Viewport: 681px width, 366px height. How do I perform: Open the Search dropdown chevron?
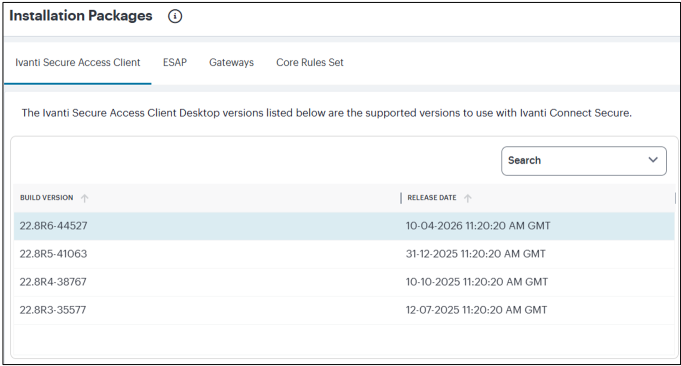click(x=653, y=160)
